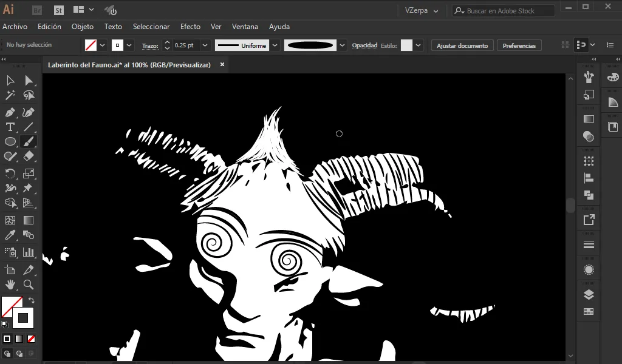Select the Eraser tool
Viewport: 622px width, 364px height.
(29, 156)
